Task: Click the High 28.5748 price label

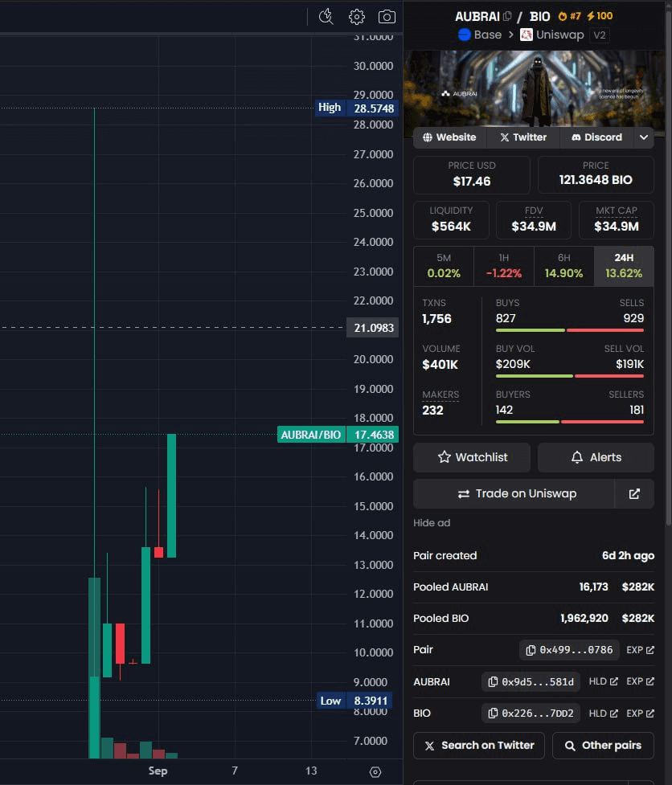Action: coord(357,108)
